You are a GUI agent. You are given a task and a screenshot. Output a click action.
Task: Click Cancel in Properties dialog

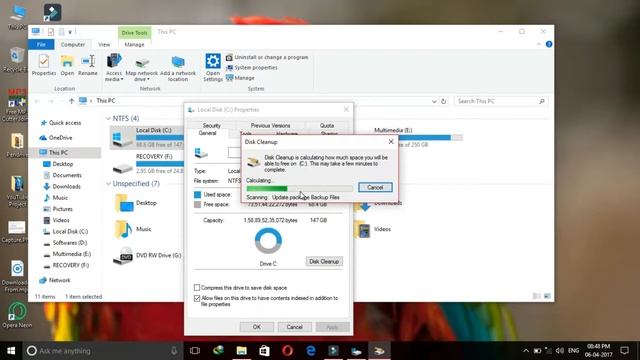(x=294, y=327)
